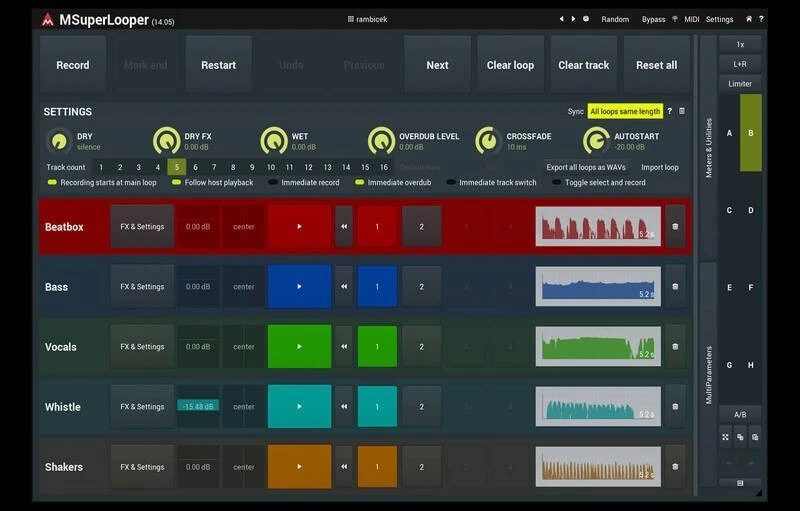Click the Clear track button
The width and height of the screenshot is (800, 511).
(x=583, y=65)
